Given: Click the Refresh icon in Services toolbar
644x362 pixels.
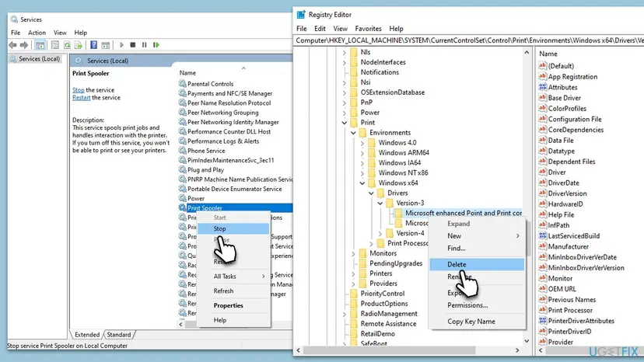Looking at the screenshot, I should click(x=67, y=45).
